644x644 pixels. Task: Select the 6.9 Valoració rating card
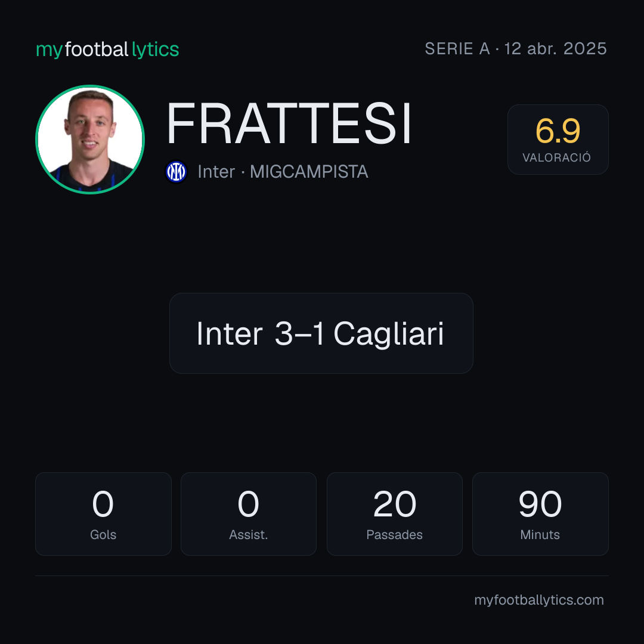point(558,140)
